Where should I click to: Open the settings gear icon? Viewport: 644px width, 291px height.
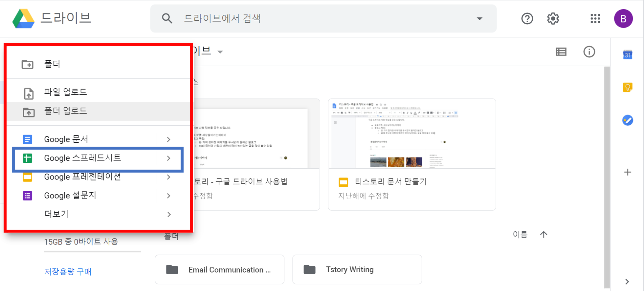(553, 18)
